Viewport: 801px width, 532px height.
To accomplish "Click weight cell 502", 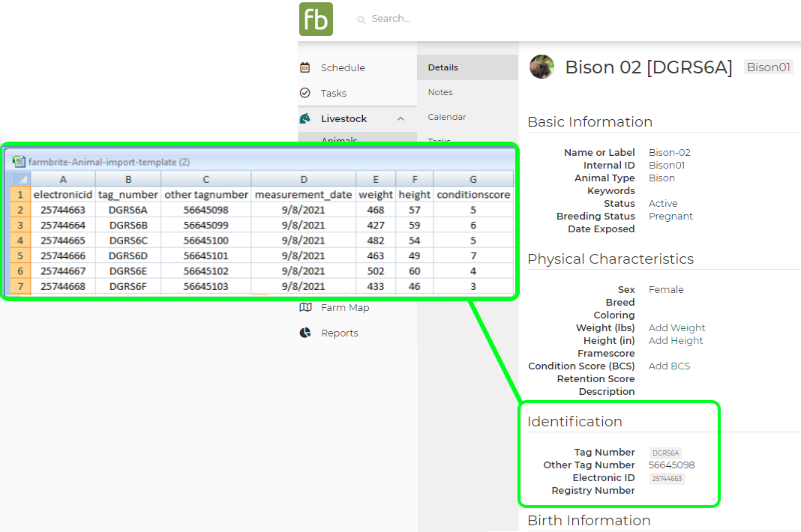I will pos(376,271).
